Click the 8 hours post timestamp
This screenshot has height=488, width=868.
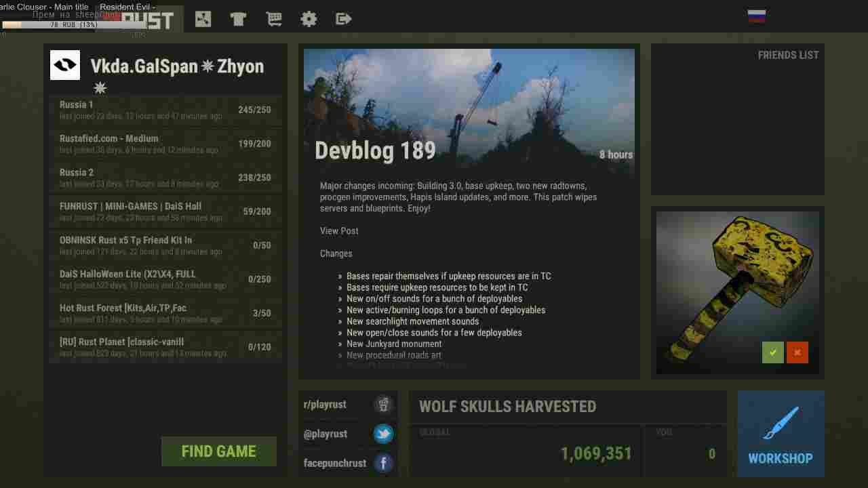point(616,155)
